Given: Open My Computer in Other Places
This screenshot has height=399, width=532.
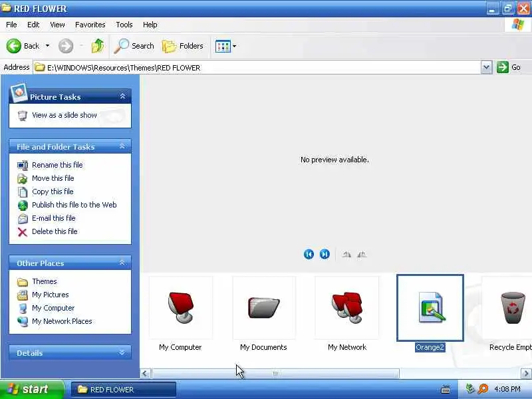Looking at the screenshot, I should [x=53, y=308].
